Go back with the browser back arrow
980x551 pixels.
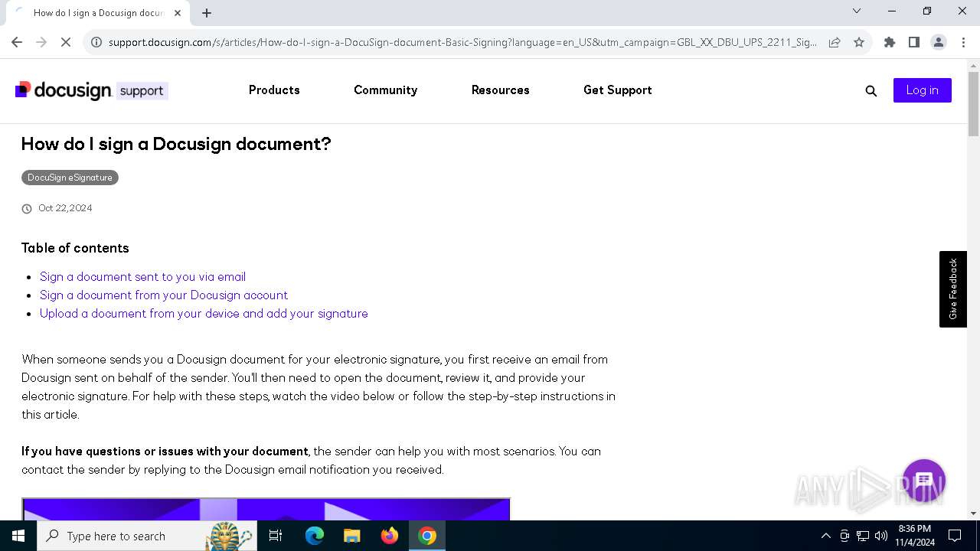tap(17, 42)
